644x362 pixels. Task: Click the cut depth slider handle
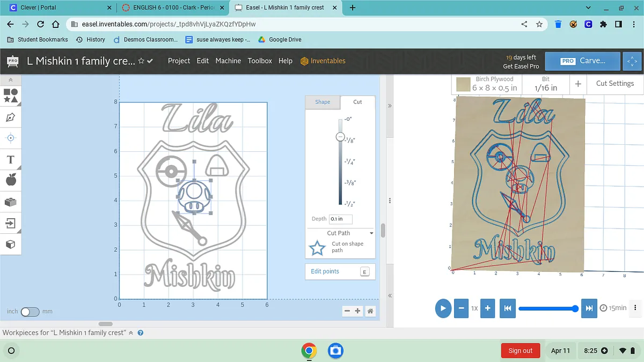click(x=340, y=137)
